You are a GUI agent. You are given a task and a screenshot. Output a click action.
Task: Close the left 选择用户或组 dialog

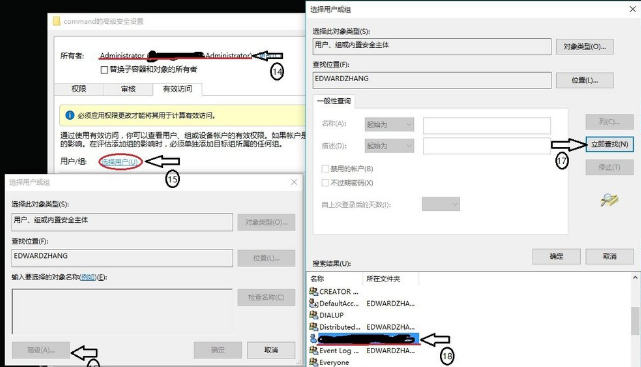tap(294, 182)
